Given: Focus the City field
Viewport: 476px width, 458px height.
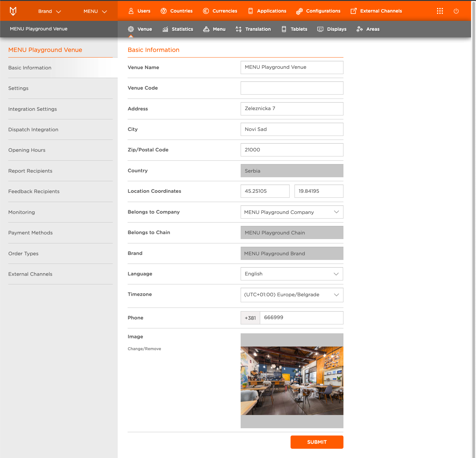Looking at the screenshot, I should pos(292,129).
